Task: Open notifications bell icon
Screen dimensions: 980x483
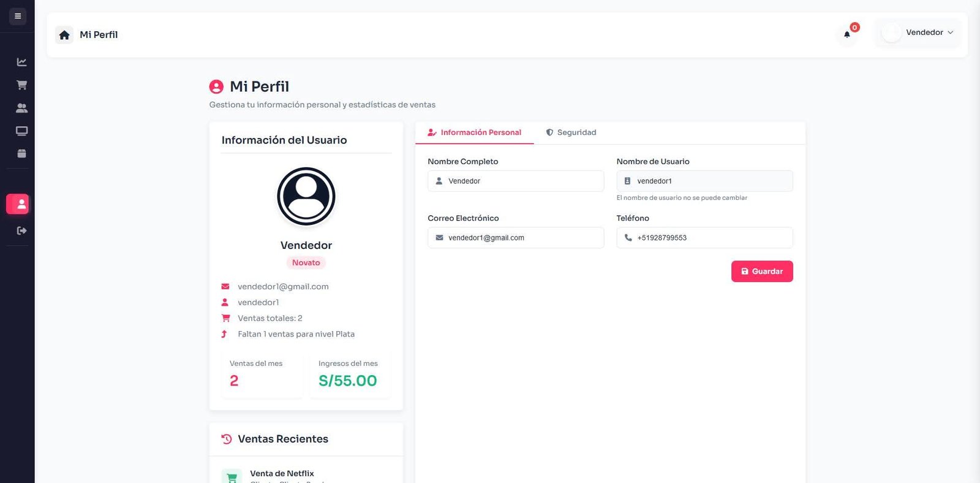Action: [847, 34]
